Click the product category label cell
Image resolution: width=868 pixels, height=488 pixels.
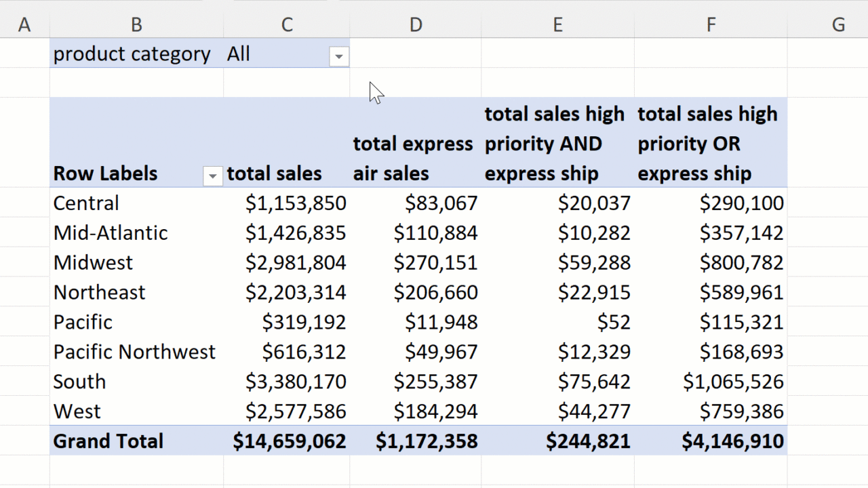[132, 54]
